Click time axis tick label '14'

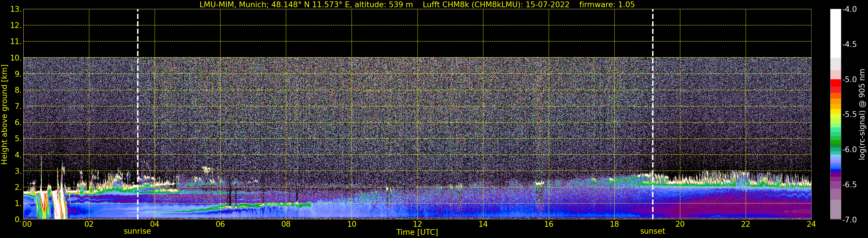[483, 224]
